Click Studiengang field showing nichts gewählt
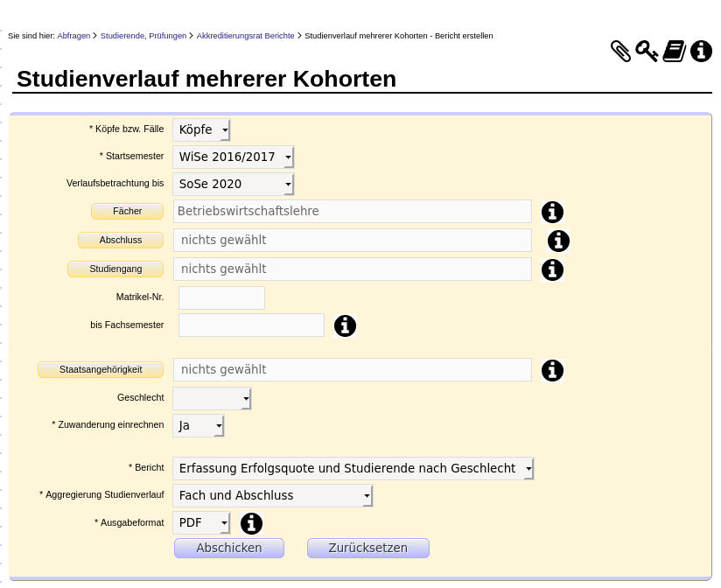The image size is (721, 588). [x=353, y=269]
